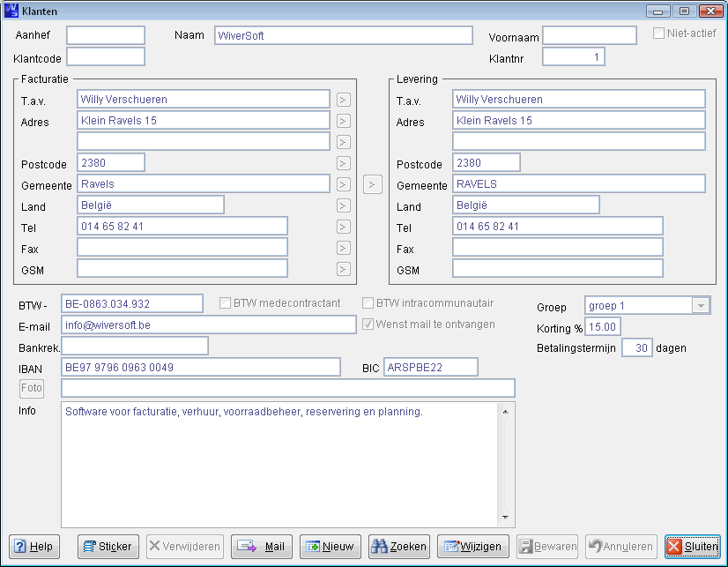Focus the IBAN account number field
Viewport: 728px width, 567px height.
pos(200,367)
